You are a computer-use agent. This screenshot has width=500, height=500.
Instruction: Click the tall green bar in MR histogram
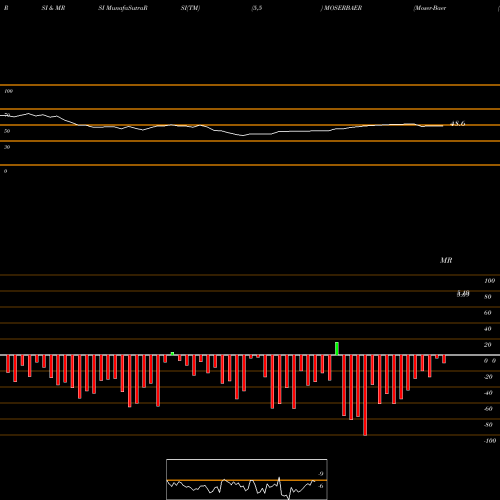tap(337, 349)
